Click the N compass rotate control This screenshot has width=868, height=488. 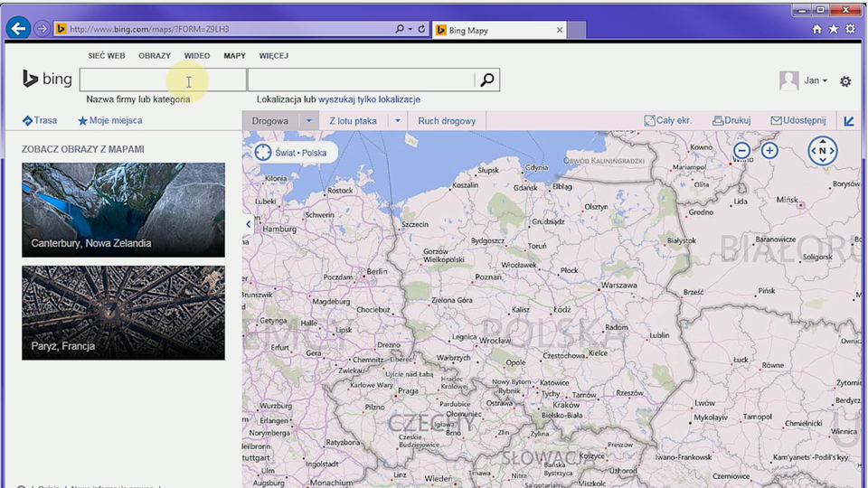click(x=823, y=151)
